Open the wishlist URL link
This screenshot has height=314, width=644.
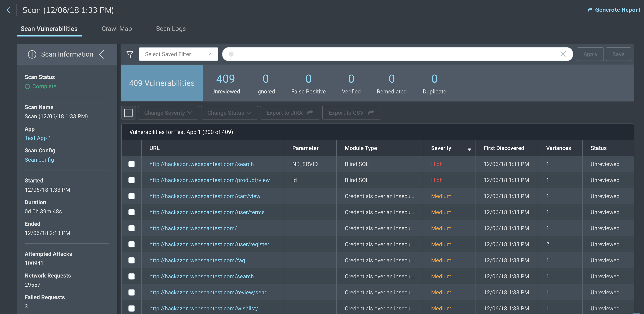204,309
